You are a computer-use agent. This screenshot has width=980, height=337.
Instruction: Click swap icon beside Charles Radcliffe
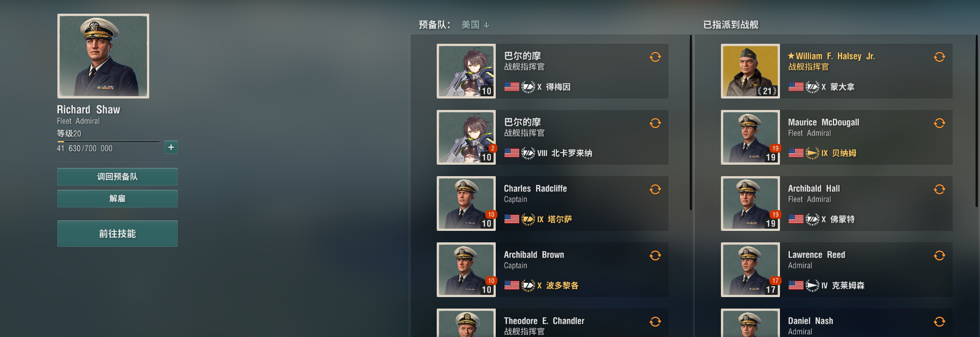click(655, 189)
